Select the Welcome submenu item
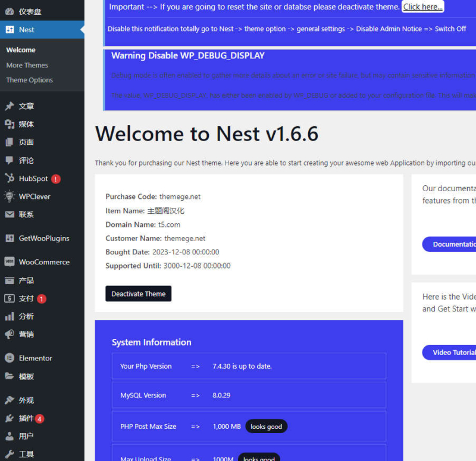Image resolution: width=476 pixels, height=461 pixels. coord(21,50)
